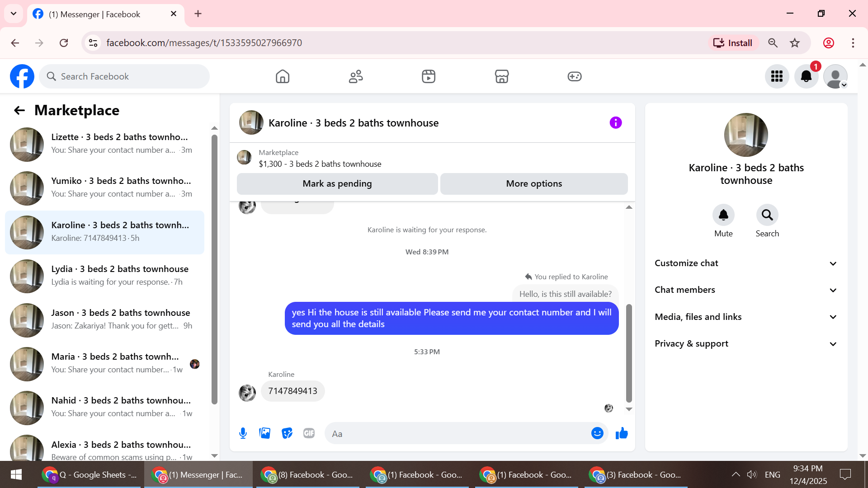This screenshot has height=488, width=868.
Task: Expand Privacy & support section
Action: click(746, 343)
